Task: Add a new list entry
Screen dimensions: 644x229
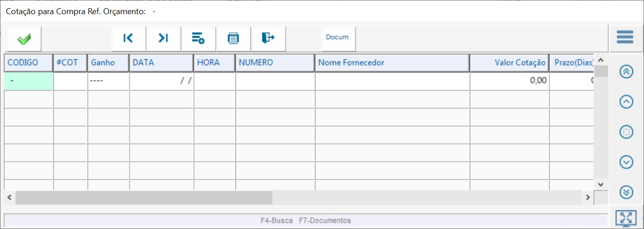Action: coord(198,39)
